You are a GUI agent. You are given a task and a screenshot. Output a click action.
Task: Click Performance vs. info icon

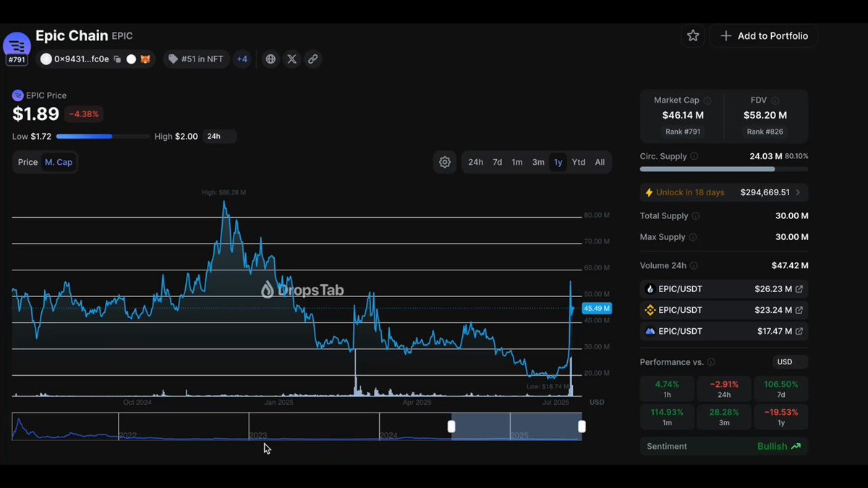pos(711,362)
